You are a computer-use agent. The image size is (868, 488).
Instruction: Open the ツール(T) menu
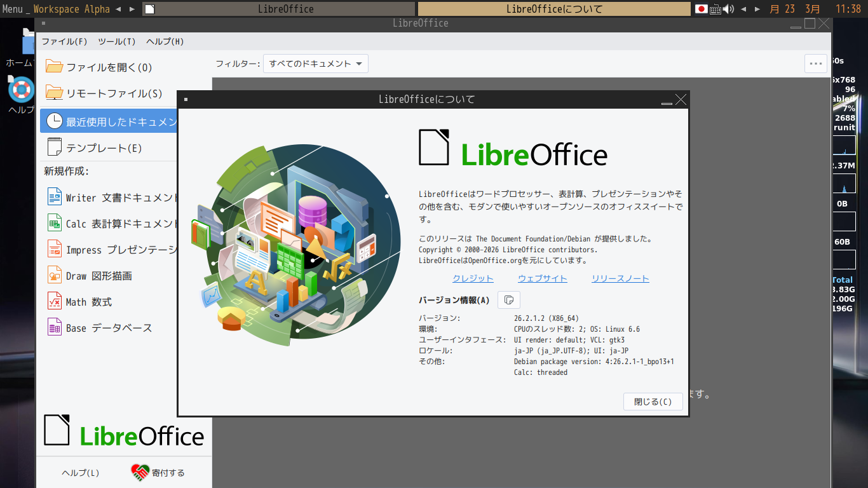point(117,41)
